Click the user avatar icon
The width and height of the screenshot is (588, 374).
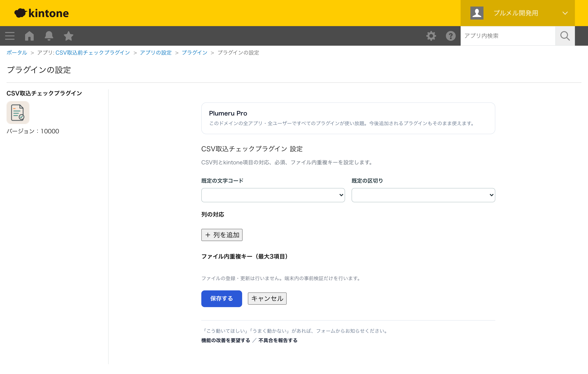(x=477, y=13)
